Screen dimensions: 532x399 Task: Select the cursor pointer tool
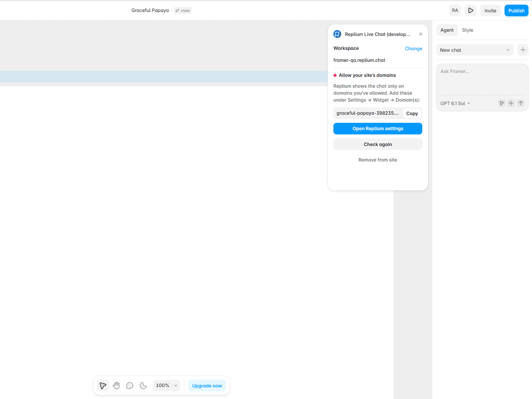(x=103, y=386)
